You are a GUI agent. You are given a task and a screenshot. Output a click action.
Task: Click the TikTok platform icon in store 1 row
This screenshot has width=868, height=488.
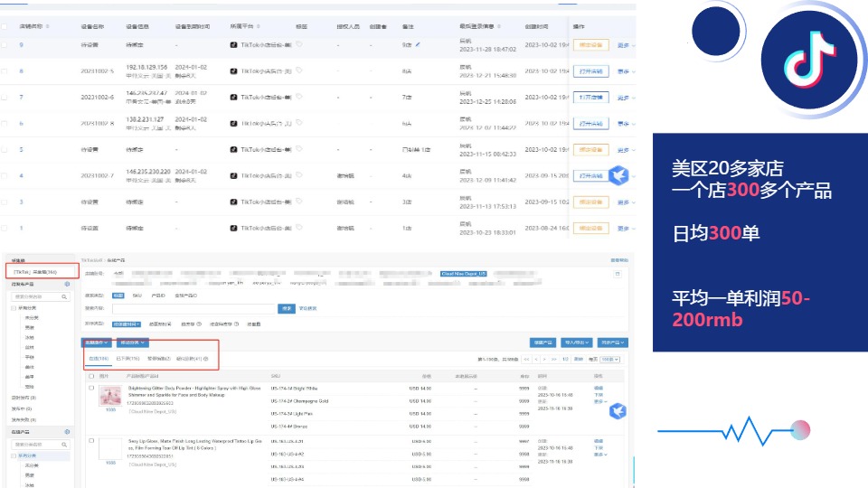pyautogui.click(x=233, y=228)
